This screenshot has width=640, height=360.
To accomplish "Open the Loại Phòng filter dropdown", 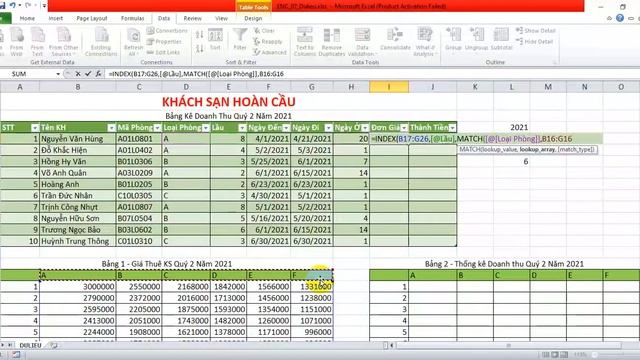I will (206, 128).
